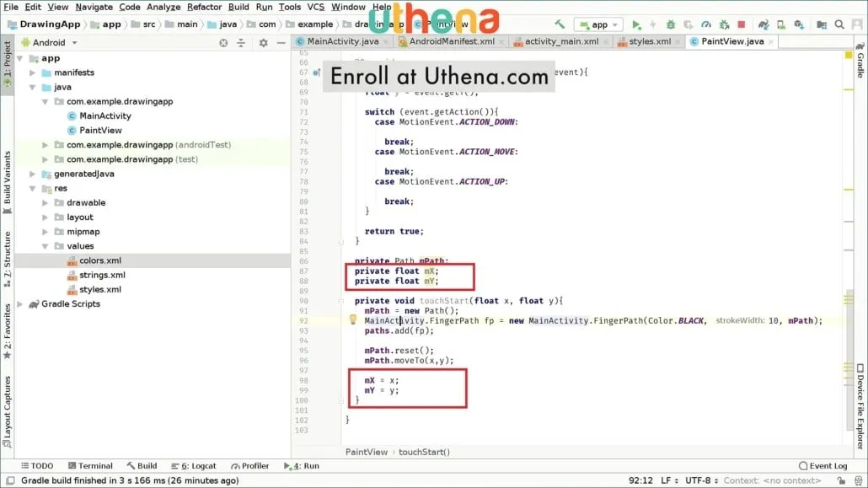This screenshot has width=868, height=488.
Task: Open Refactor menu
Action: pyautogui.click(x=204, y=8)
